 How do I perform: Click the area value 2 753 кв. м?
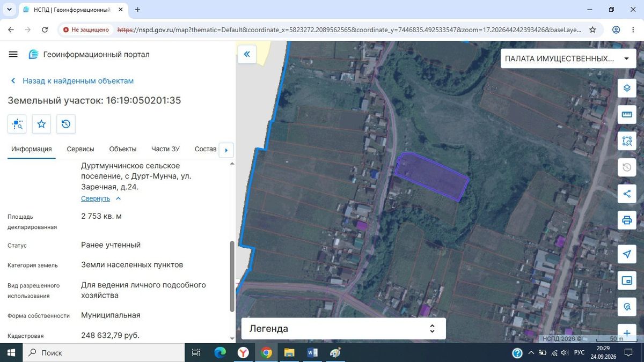pyautogui.click(x=101, y=216)
